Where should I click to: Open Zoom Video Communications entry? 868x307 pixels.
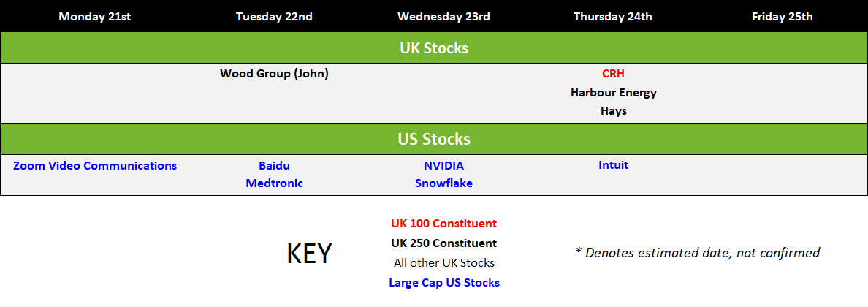(x=95, y=165)
